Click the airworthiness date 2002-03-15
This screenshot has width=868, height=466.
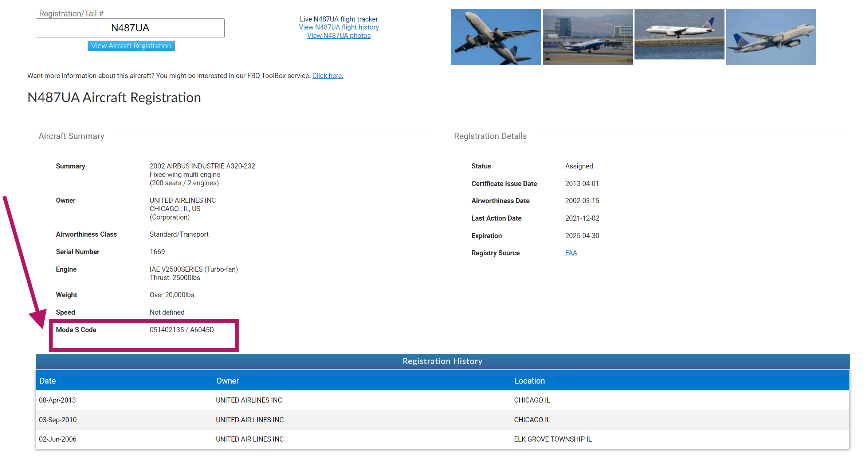(x=582, y=201)
